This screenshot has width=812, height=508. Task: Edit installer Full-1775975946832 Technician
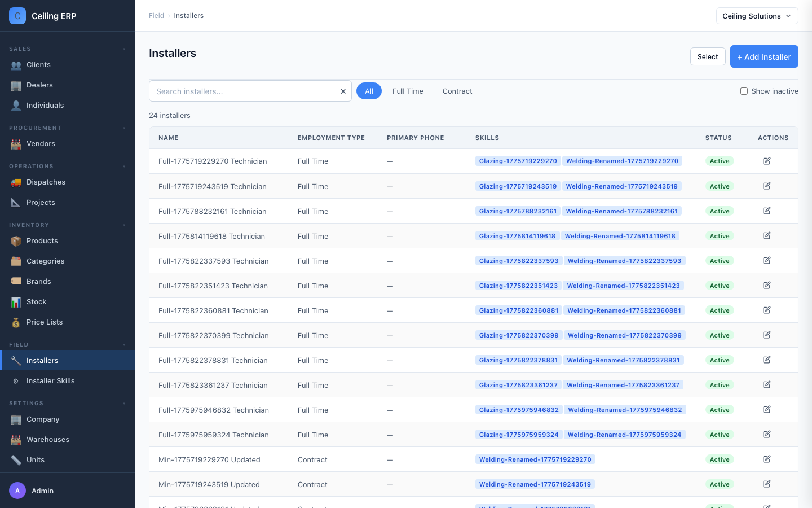pos(767,409)
